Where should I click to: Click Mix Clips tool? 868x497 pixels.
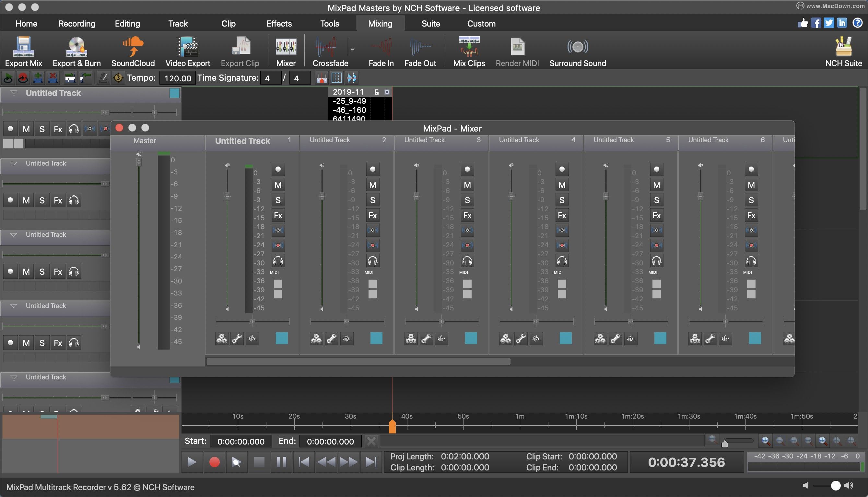(x=469, y=52)
